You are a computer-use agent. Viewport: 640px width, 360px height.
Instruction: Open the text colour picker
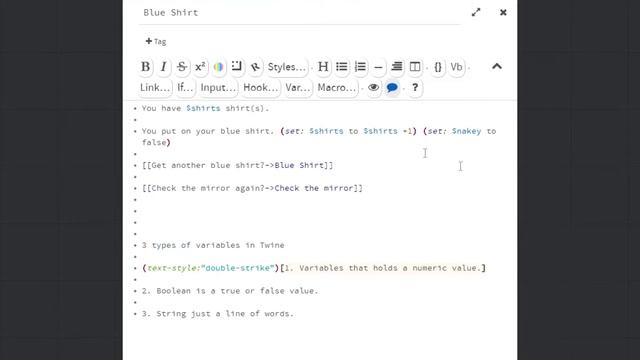tap(218, 67)
